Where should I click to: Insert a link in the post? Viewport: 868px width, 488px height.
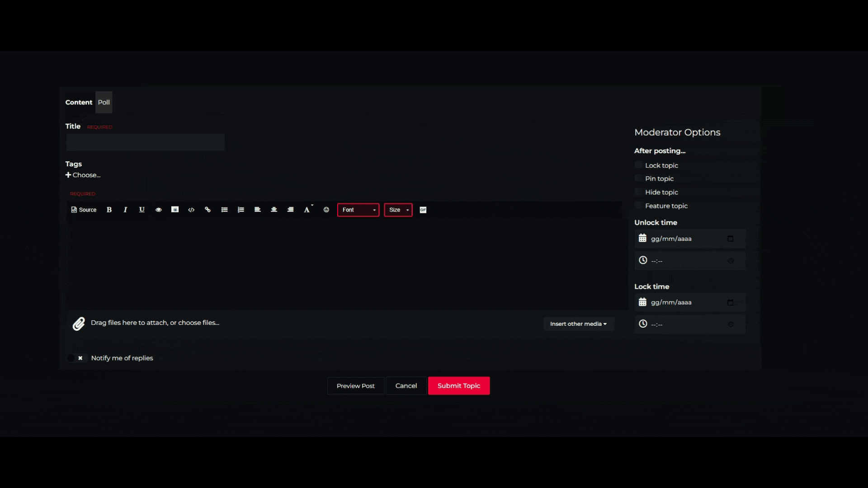point(208,210)
